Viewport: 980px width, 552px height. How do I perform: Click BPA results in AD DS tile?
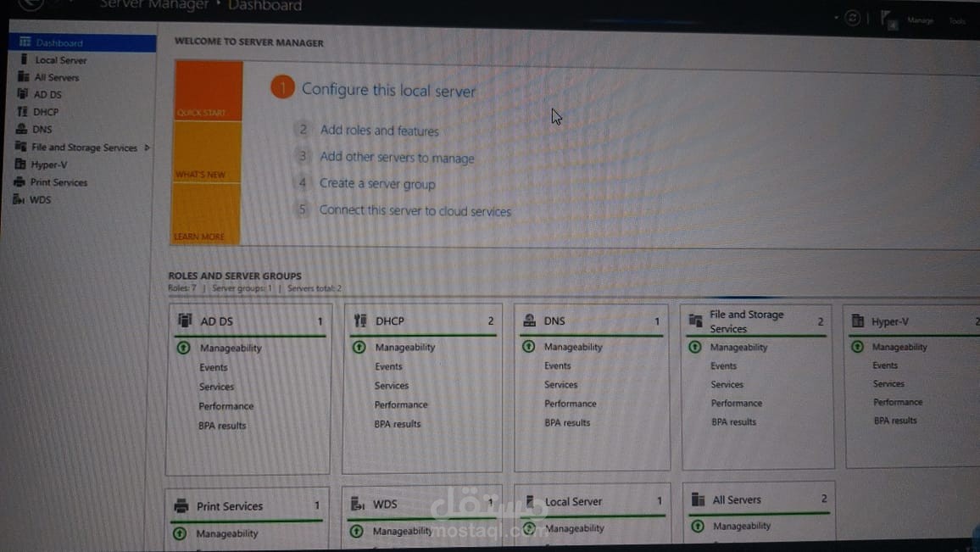coord(222,426)
